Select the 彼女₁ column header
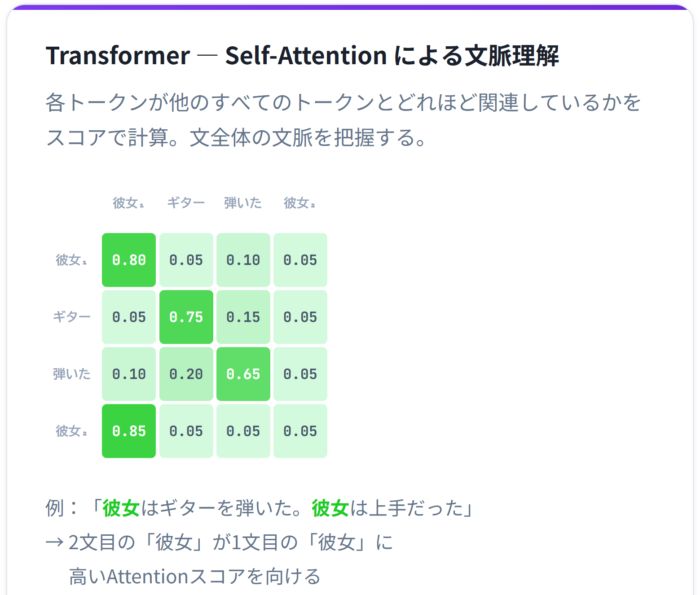 point(129,203)
